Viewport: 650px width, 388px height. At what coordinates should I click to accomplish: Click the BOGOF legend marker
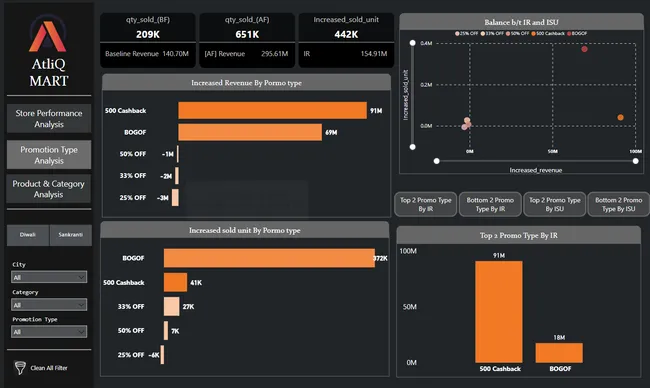[569, 34]
